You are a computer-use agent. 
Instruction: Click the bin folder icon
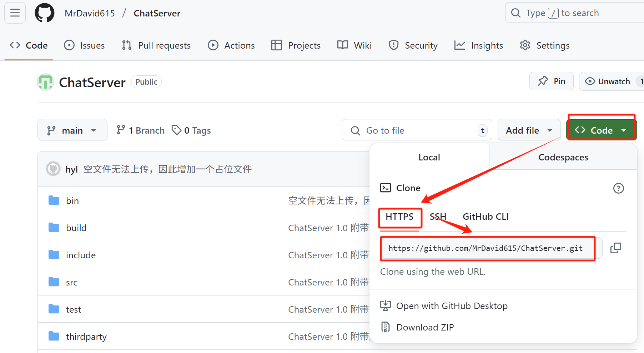[54, 200]
